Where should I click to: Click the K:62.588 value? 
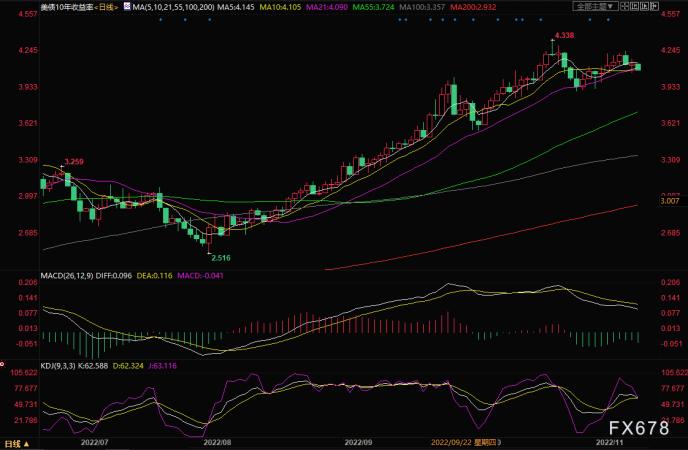(93, 365)
